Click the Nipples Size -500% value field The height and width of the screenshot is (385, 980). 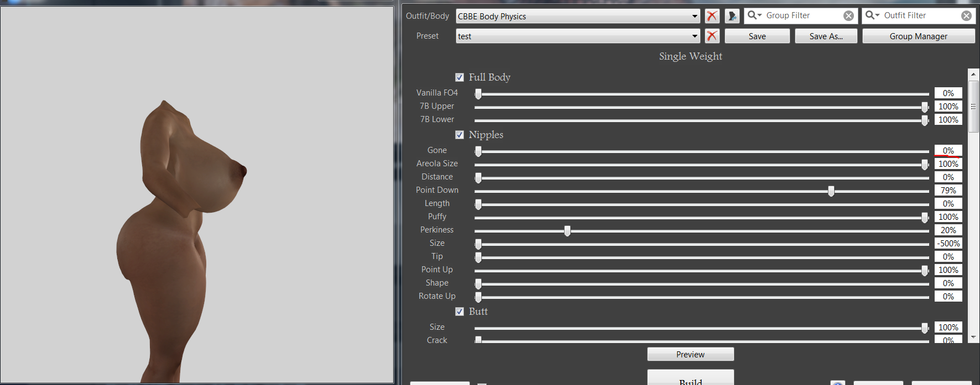[x=948, y=243]
